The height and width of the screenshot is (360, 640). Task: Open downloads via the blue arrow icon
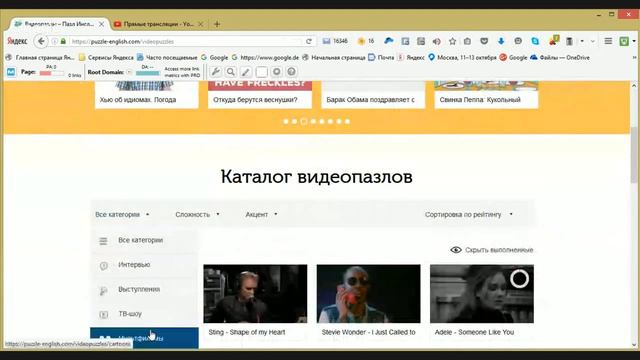coord(501,41)
